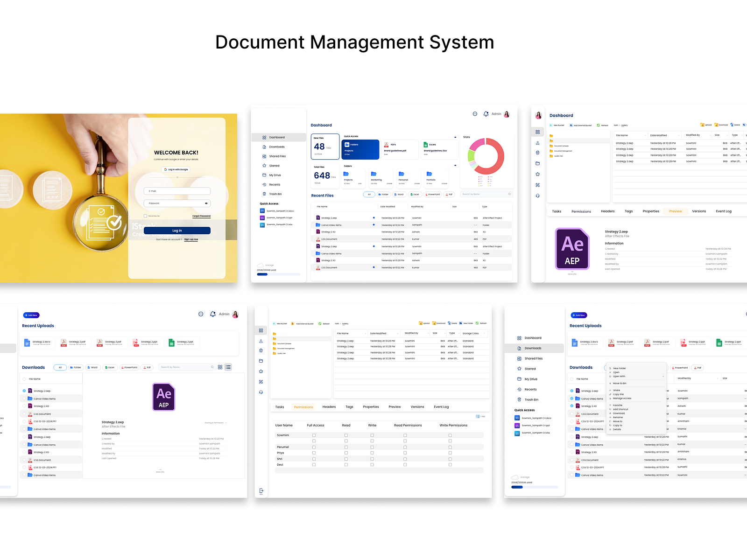Toggle the star on Strategy 2.aep
747x560 pixels.
[x=373, y=217]
